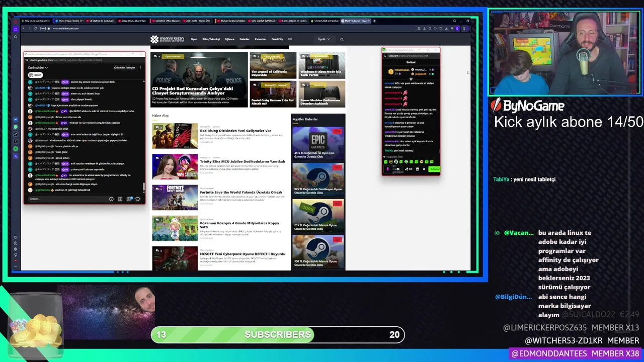This screenshot has width=644, height=362.
Task: Open the Oyun menu item
Action: (x=194, y=39)
